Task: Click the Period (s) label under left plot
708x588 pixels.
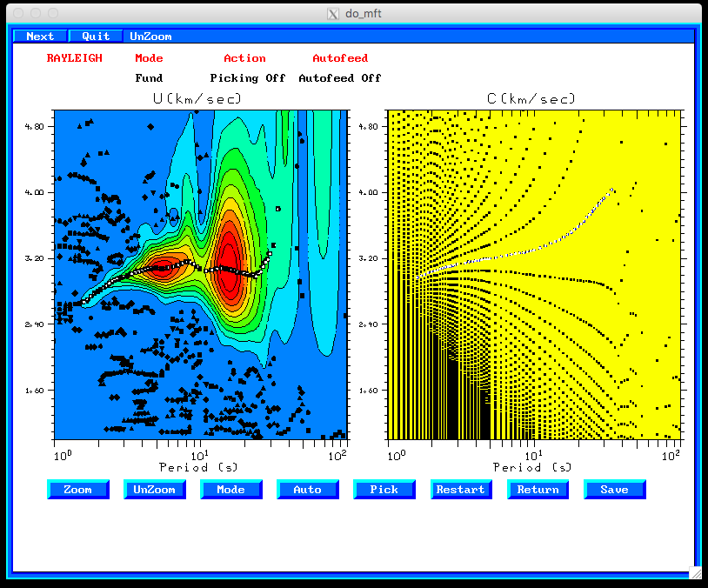Action: [x=198, y=467]
